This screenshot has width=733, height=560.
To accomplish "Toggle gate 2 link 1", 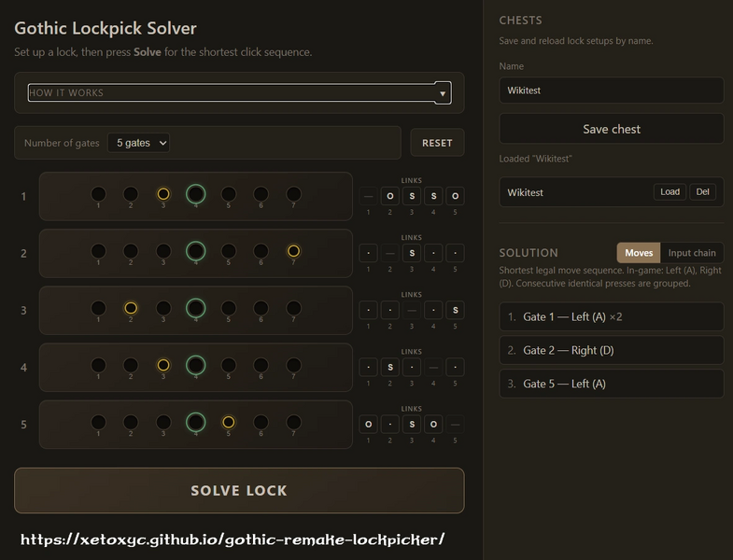I will pos(369,253).
